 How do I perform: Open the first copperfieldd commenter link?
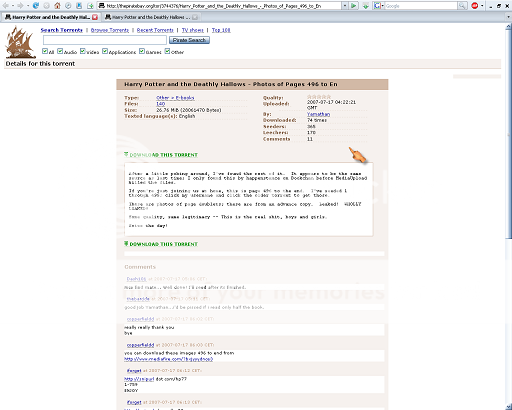point(140,319)
